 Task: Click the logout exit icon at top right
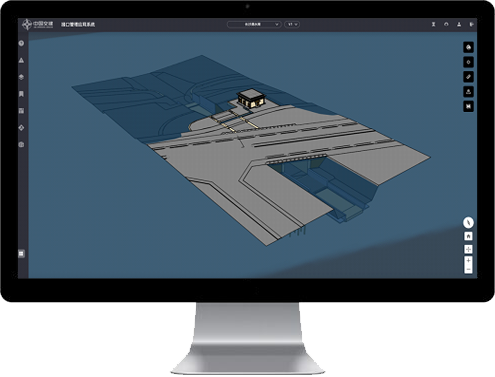472,24
